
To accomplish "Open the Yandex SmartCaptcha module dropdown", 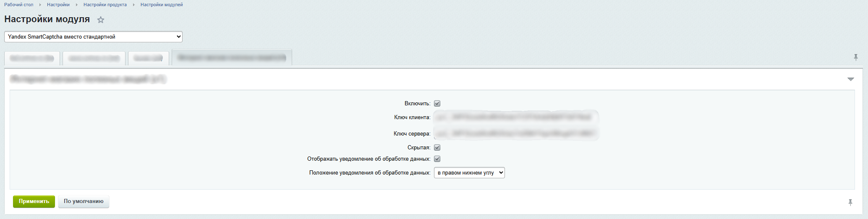I will click(x=93, y=37).
